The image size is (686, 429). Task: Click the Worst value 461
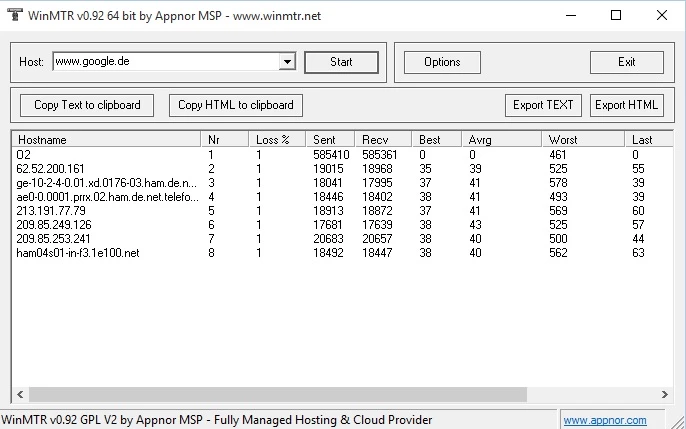click(558, 155)
